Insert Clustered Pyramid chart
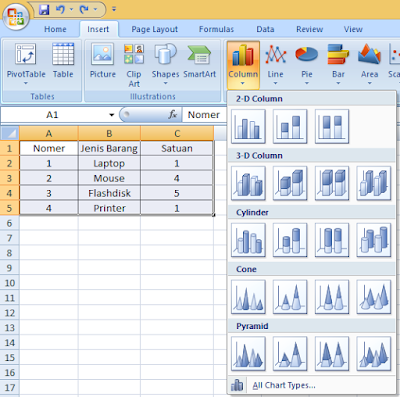The width and height of the screenshot is (400, 397). 248,354
